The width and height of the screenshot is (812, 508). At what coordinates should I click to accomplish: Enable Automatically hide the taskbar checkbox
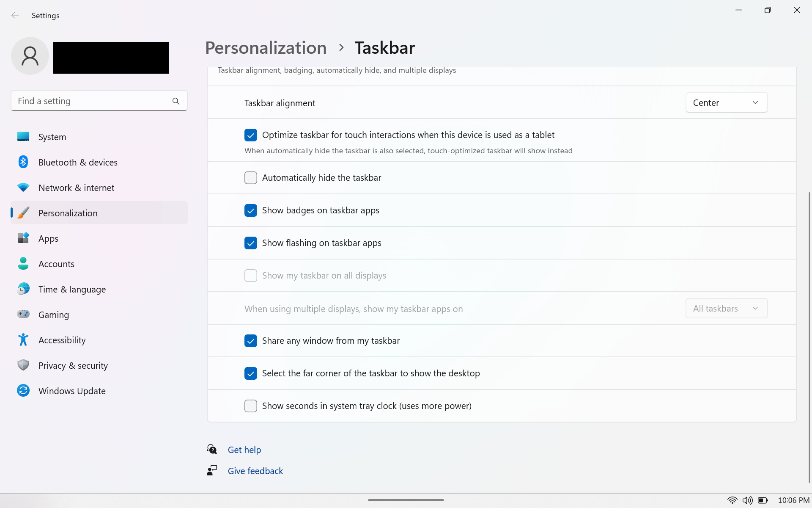point(251,178)
